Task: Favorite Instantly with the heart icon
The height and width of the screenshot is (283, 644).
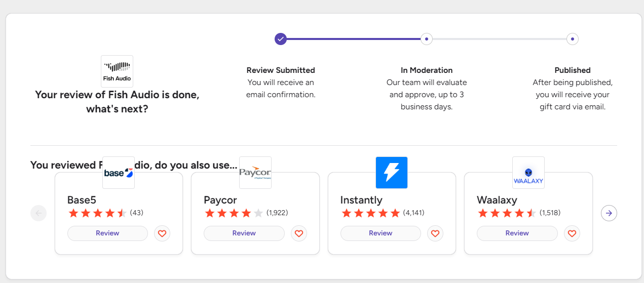Action: pyautogui.click(x=435, y=233)
